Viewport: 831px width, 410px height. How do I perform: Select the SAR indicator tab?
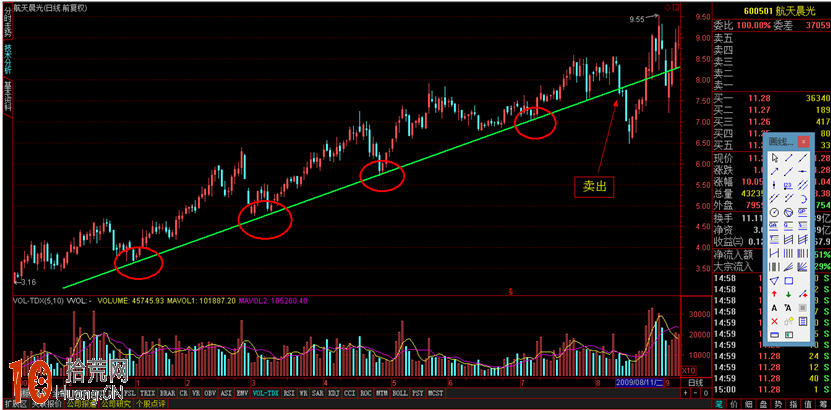pyautogui.click(x=318, y=393)
